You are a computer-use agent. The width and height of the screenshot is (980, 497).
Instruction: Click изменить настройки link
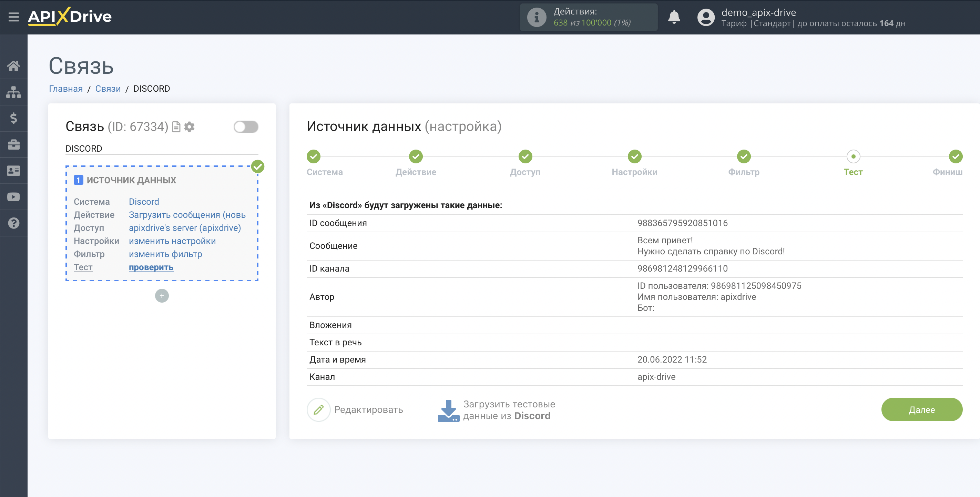pyautogui.click(x=172, y=241)
